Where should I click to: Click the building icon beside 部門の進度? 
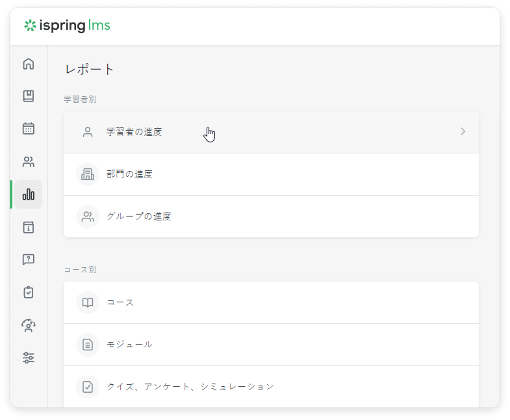coord(88,174)
